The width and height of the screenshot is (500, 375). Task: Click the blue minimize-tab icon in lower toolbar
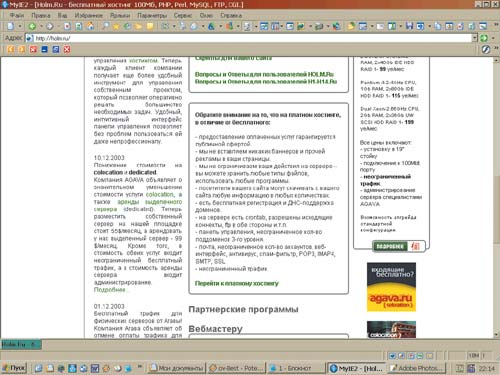coord(44,49)
